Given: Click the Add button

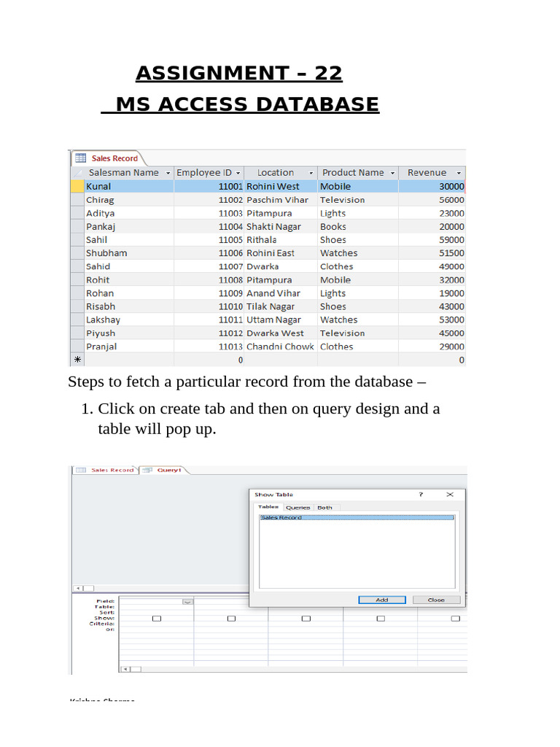Looking at the screenshot, I should pos(382,600).
